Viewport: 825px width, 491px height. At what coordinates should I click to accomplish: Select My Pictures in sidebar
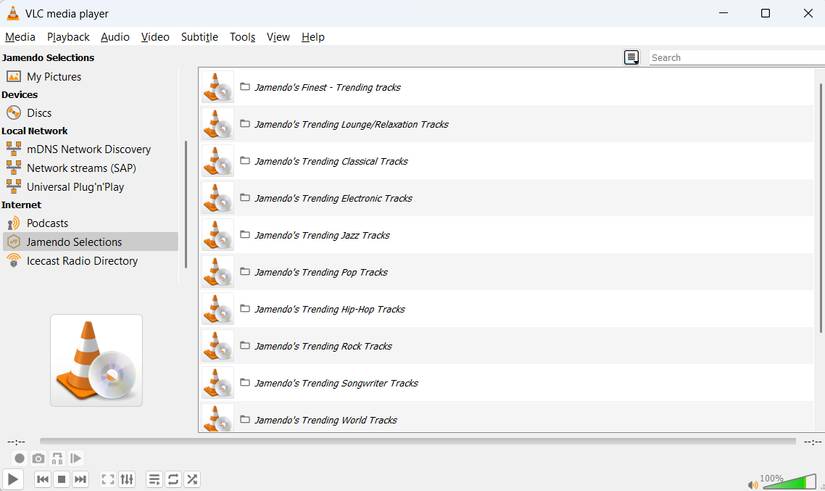click(x=90, y=77)
